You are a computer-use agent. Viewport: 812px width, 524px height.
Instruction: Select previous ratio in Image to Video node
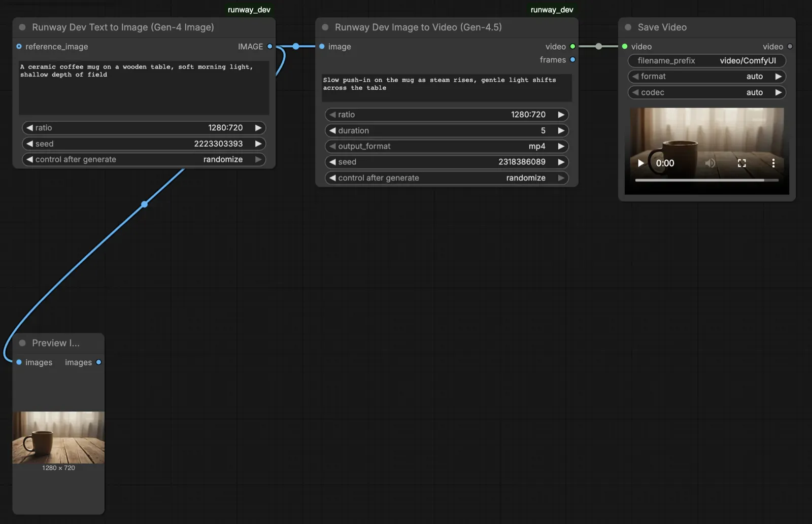[x=332, y=115]
